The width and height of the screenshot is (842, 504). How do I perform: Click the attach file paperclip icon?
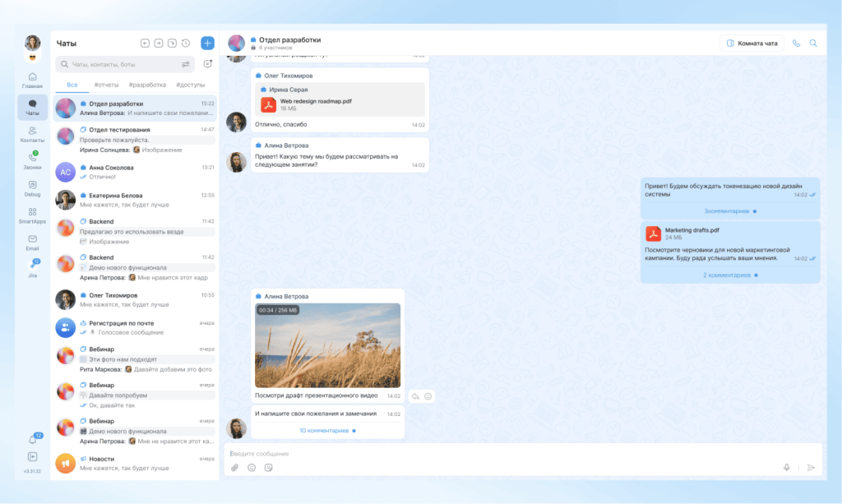(x=234, y=467)
